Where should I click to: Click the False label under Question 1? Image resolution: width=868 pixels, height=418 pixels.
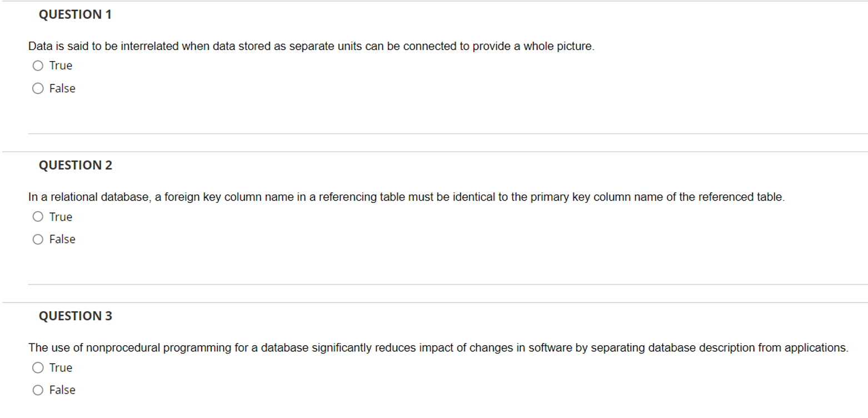click(x=62, y=88)
